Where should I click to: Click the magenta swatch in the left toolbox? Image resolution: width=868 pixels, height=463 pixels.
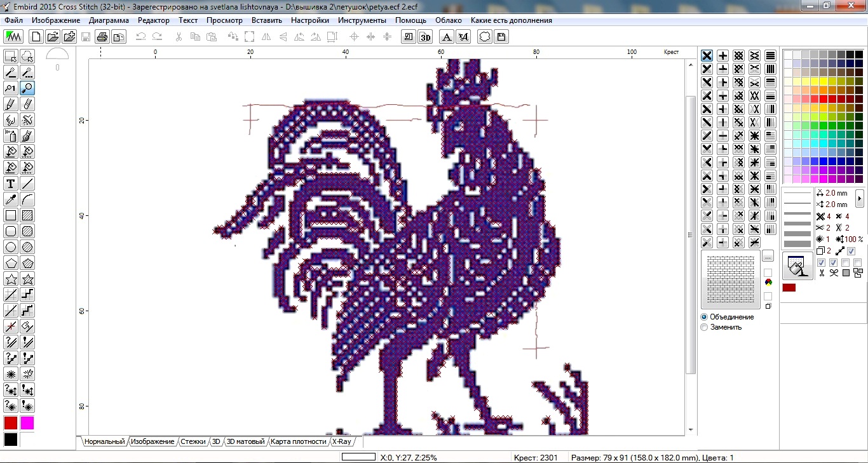pyautogui.click(x=27, y=423)
